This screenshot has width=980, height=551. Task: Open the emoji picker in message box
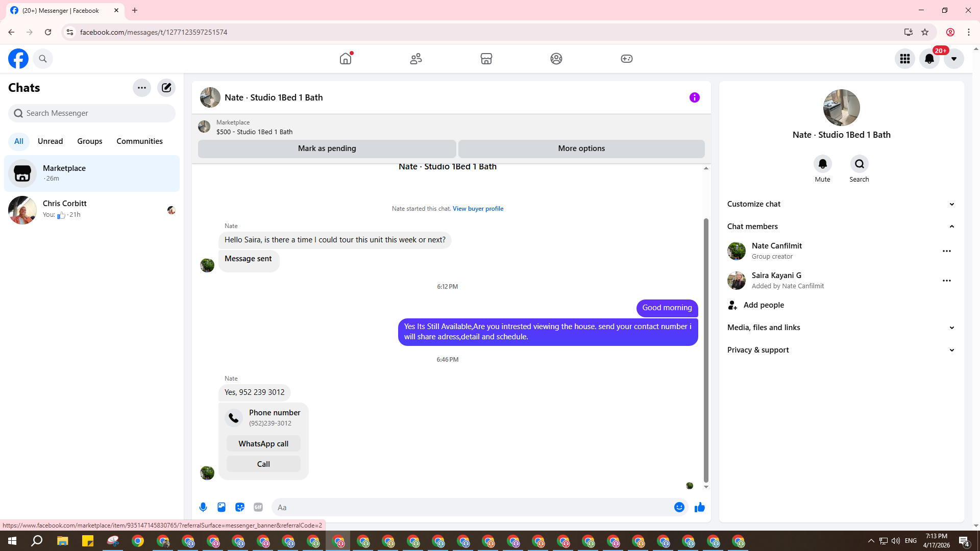coord(679,507)
